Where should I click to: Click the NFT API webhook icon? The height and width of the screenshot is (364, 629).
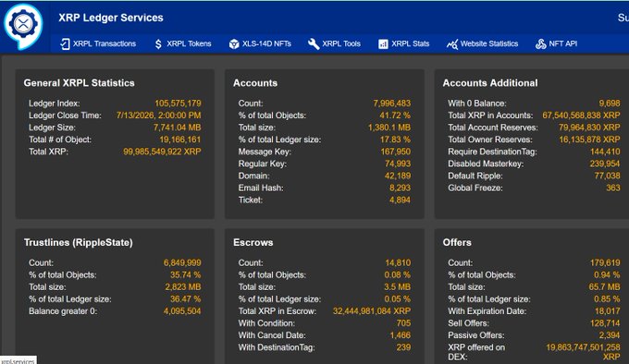[x=540, y=43]
